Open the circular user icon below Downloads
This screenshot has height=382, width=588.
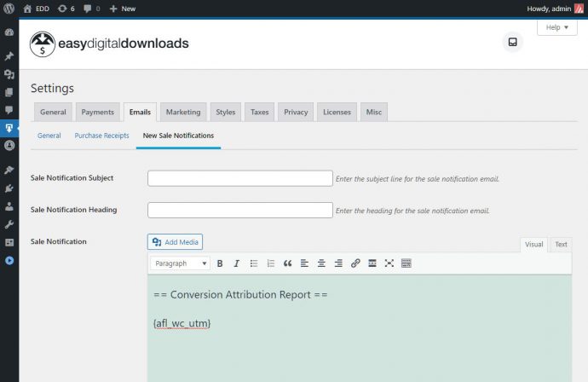tap(9, 146)
